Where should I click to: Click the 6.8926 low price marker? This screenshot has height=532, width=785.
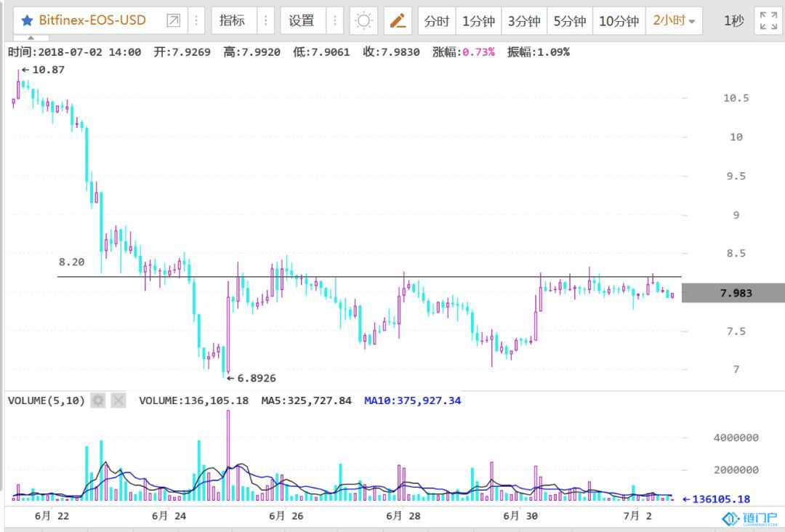point(251,379)
